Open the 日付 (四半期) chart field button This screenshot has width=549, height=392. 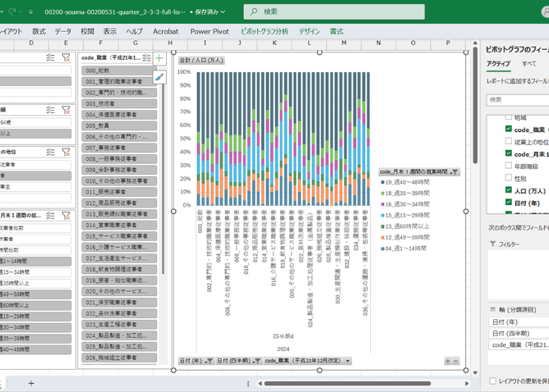(239, 361)
